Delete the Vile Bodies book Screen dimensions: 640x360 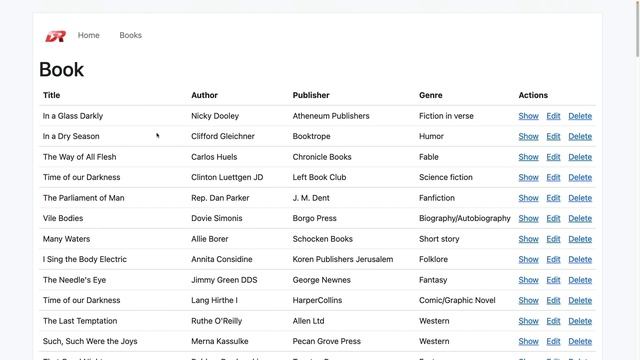coord(580,218)
